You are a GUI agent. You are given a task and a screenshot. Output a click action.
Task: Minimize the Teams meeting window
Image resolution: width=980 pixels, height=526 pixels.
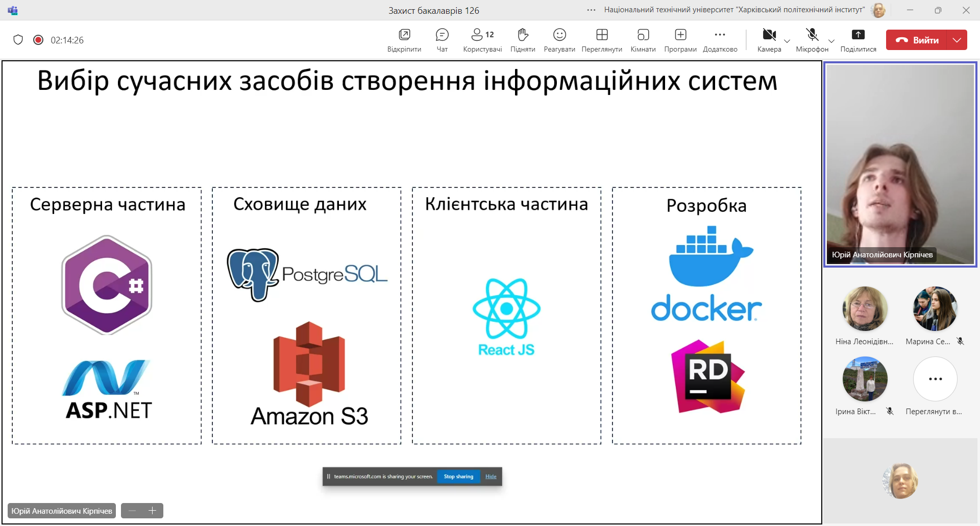click(x=910, y=10)
